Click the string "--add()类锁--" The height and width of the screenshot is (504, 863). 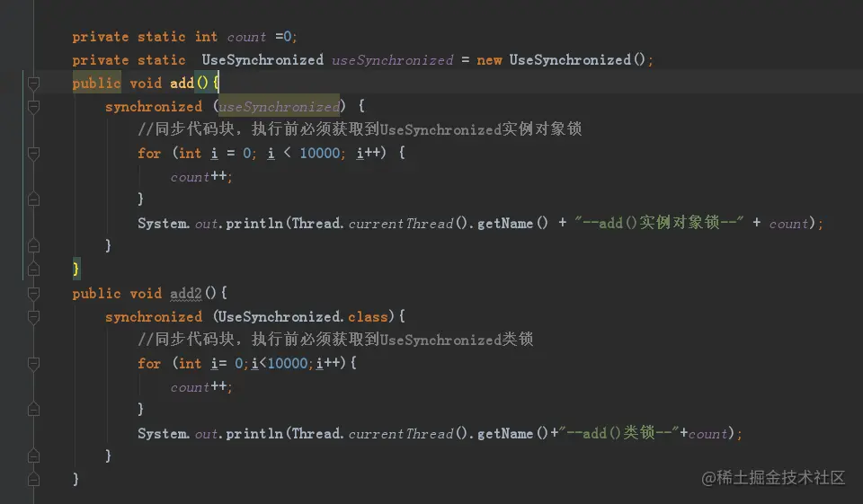[619, 432]
